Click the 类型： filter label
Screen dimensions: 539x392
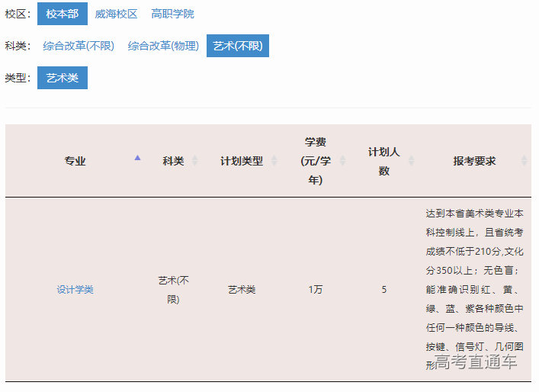point(18,78)
